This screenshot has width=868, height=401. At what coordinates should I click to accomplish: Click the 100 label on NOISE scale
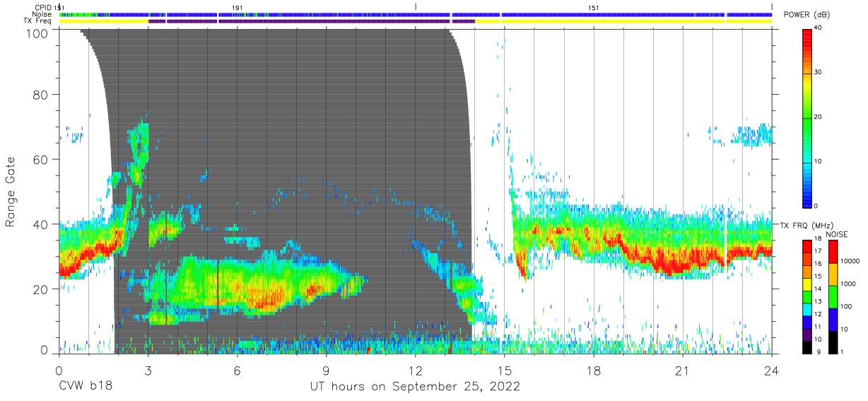[845, 306]
